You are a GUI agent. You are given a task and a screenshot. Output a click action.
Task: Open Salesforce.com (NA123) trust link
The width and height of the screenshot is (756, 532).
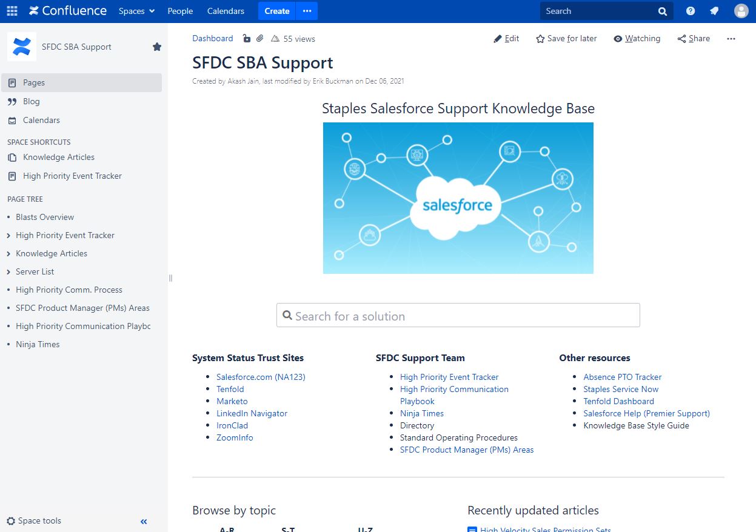pyautogui.click(x=261, y=377)
